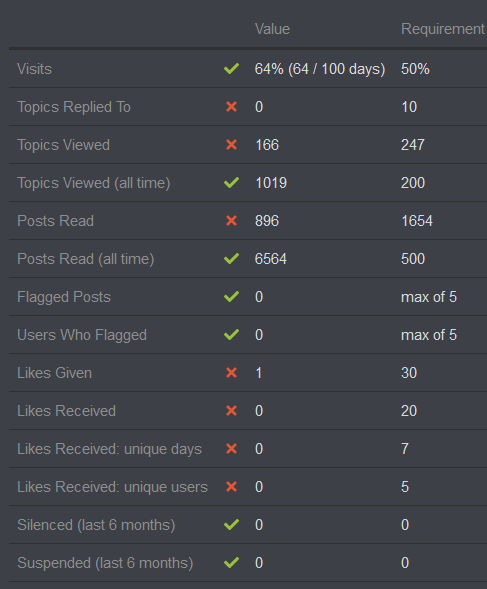Click the Value column header
Screen dimensions: 487x589
point(272,29)
